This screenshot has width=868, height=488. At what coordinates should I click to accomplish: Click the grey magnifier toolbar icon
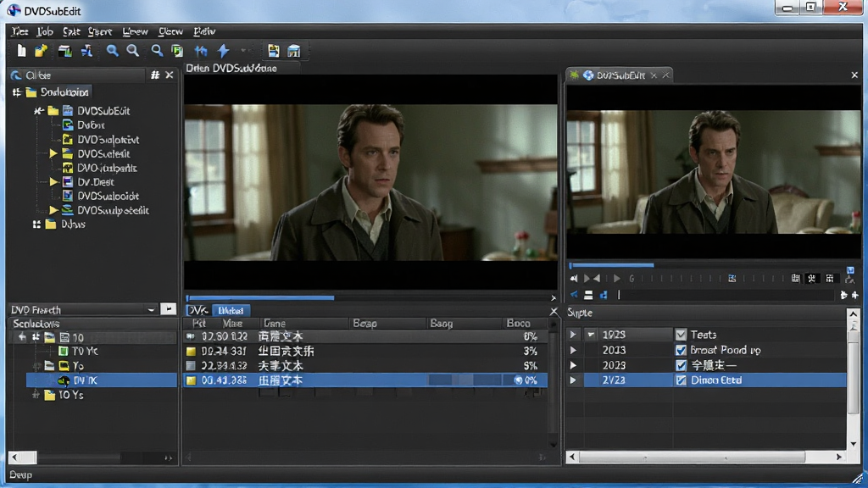[x=133, y=51]
